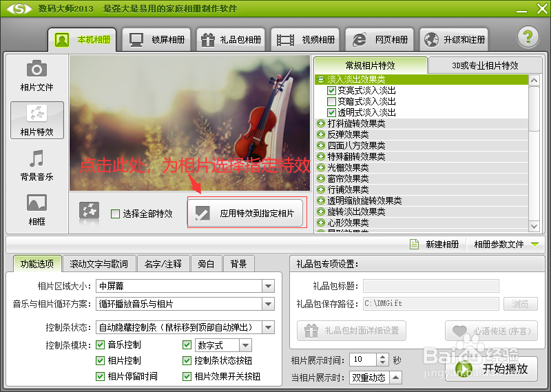This screenshot has width=551, height=392.
Task: Open 音乐与相片循环方案 dropdown
Action: [268, 304]
